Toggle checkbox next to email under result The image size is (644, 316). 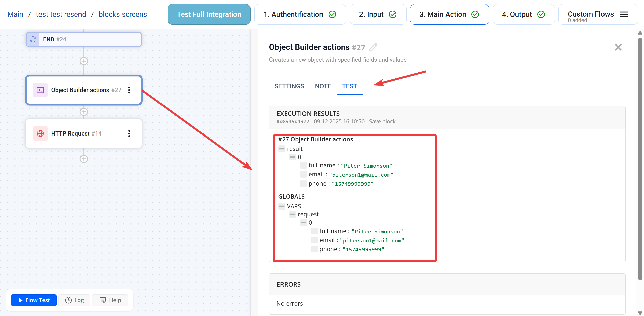(303, 174)
